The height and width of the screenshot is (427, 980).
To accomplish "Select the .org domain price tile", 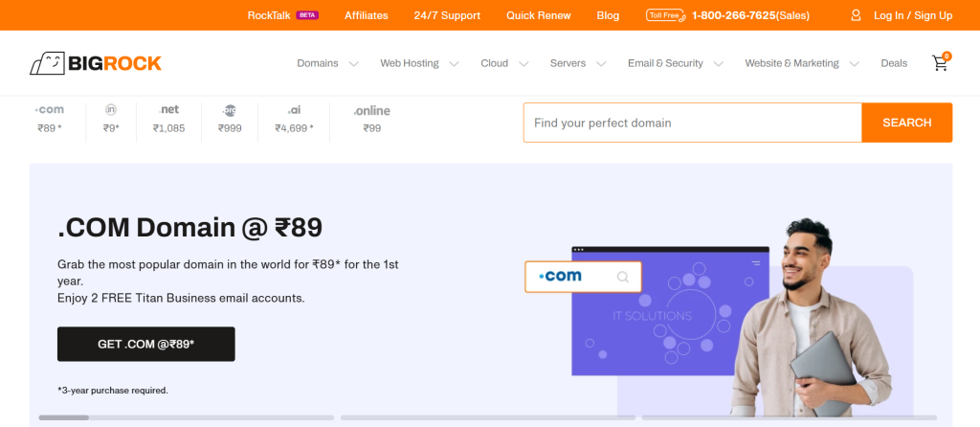I will 230,119.
